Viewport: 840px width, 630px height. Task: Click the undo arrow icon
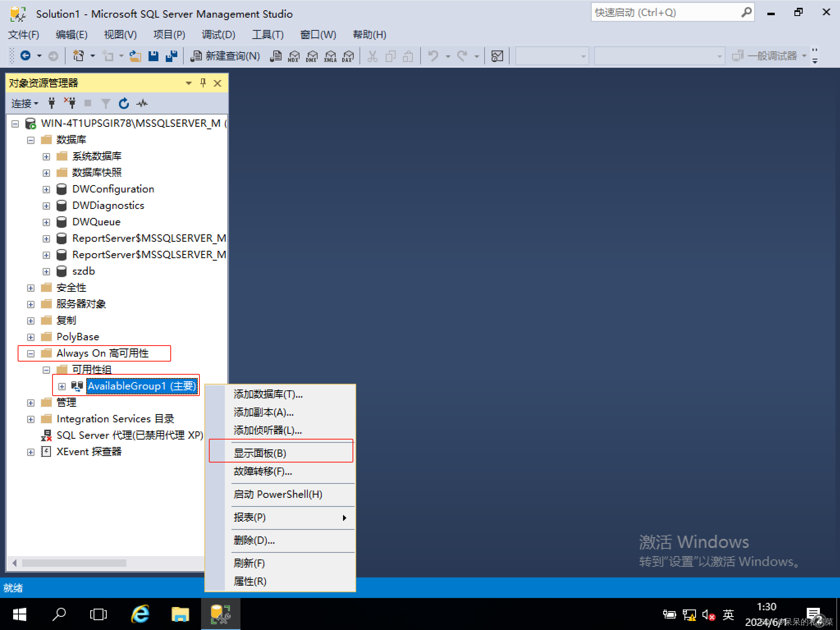pyautogui.click(x=433, y=56)
